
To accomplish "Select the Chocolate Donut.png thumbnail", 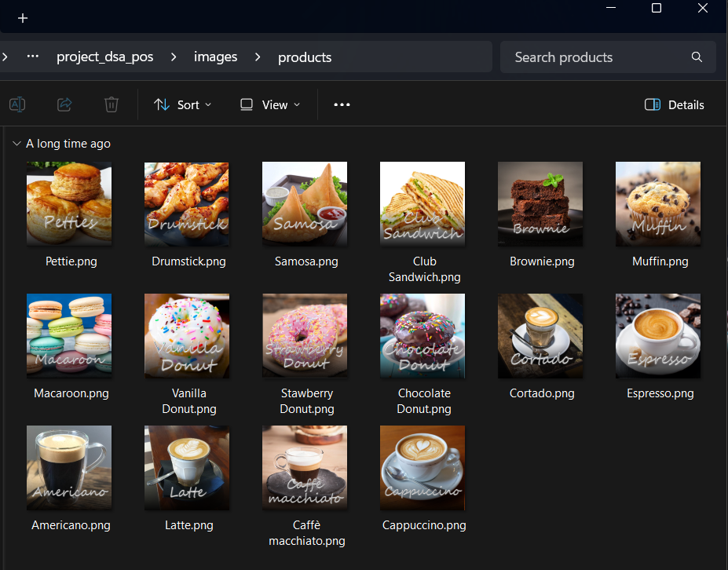I will [423, 335].
